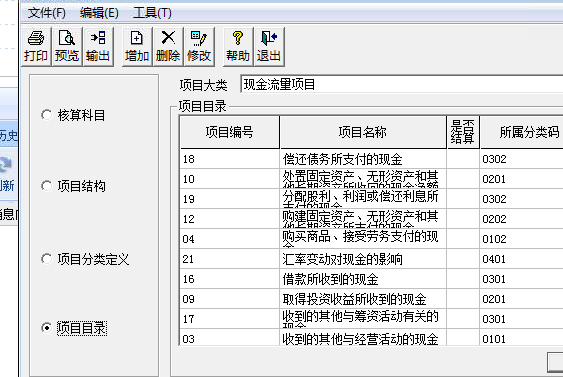Click the 所属分类码 column header
This screenshot has width=563, height=377.
(522, 132)
